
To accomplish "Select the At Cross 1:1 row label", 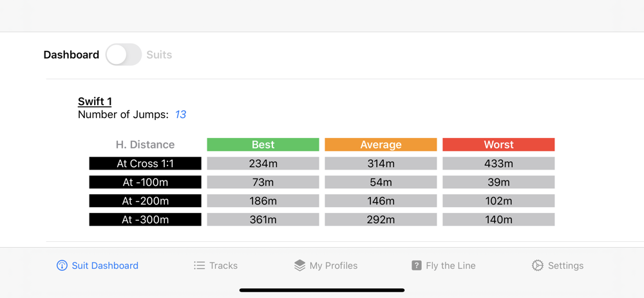I will pos(146,163).
